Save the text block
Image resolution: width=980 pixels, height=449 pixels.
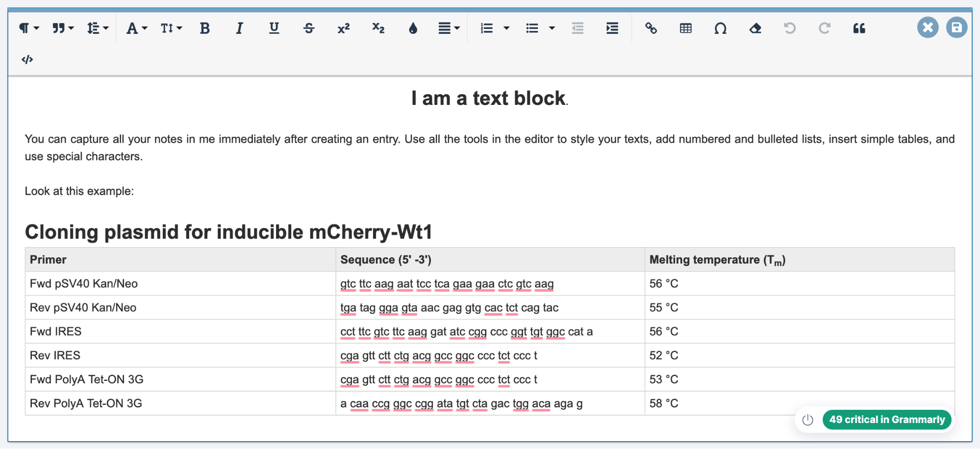tap(956, 27)
